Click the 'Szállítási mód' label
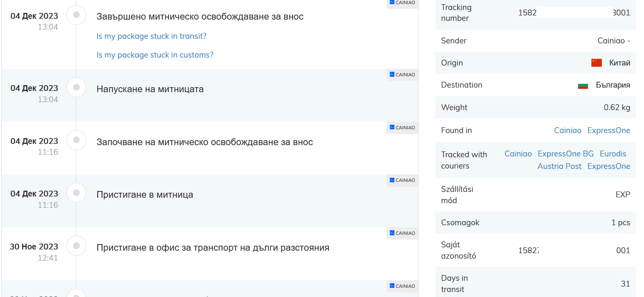 coord(457,195)
